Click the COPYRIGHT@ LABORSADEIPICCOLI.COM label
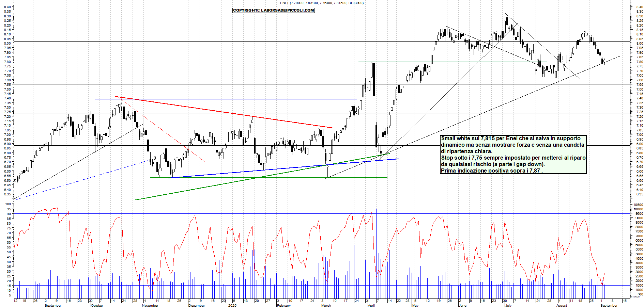The height and width of the screenshot is (307, 644). (x=274, y=10)
